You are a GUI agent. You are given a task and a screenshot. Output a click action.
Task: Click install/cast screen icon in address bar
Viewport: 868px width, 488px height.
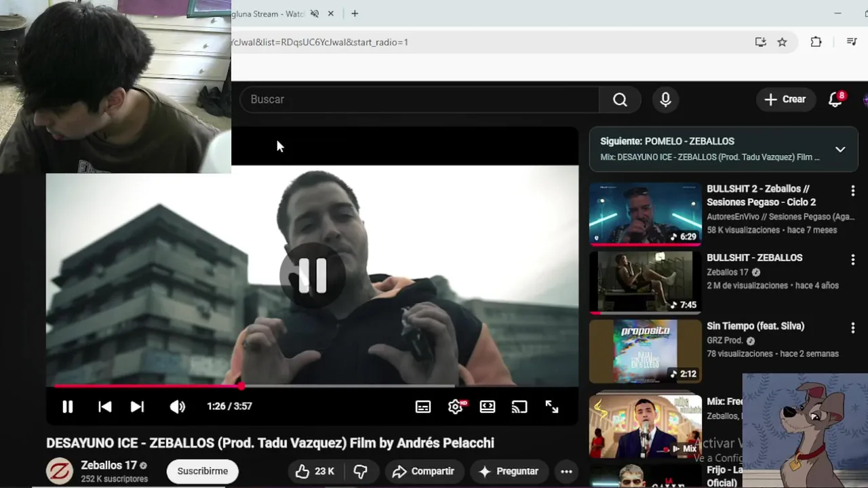coord(761,42)
